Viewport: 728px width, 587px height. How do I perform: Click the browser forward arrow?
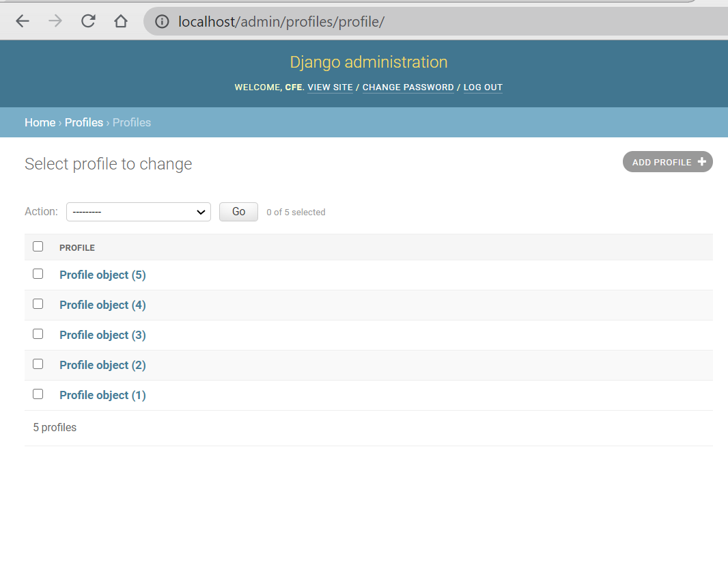[x=55, y=21]
